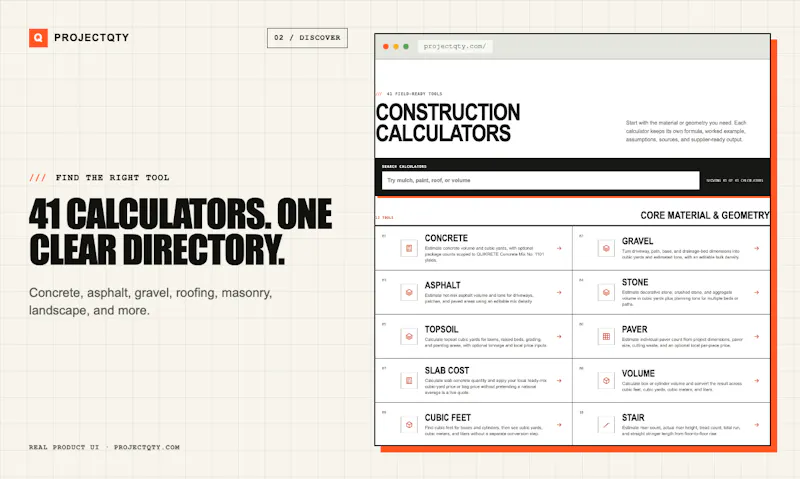The image size is (800, 479).
Task: Click the '41 FIELD-READY TOOLS' label
Action: 414,94
